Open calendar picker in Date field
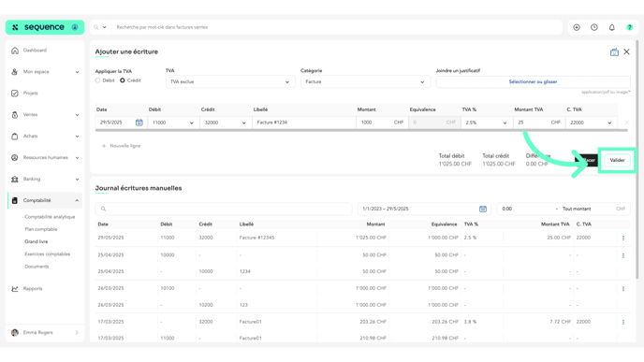This screenshot has width=644, height=362. click(139, 123)
